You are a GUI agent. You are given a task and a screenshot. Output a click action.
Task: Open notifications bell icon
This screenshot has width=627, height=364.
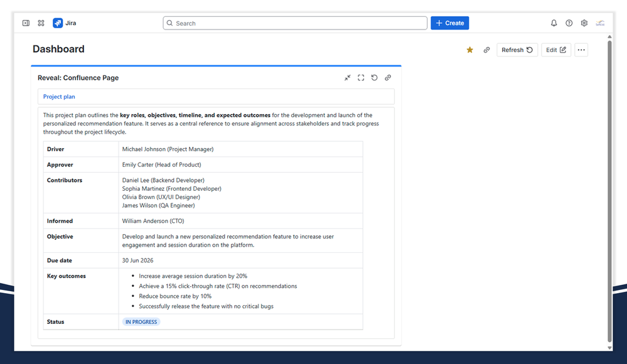pos(554,23)
